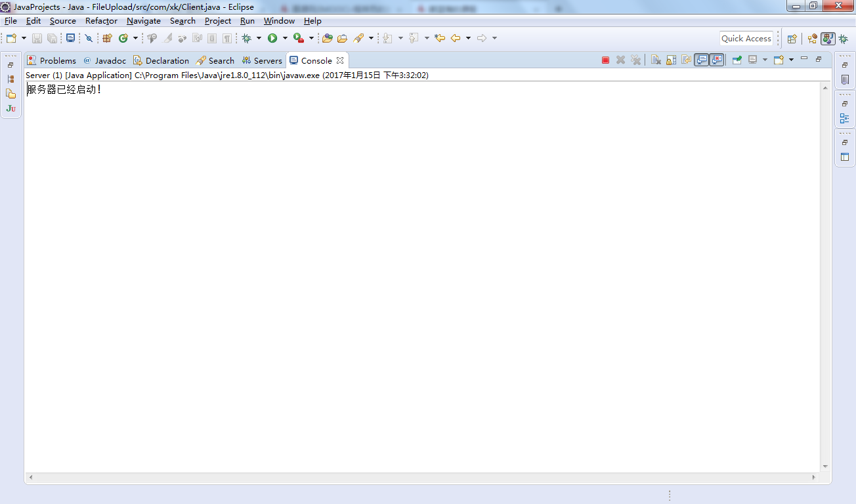Expand the Open Console dropdown arrow
Viewport: 856px width, 504px height.
point(791,60)
